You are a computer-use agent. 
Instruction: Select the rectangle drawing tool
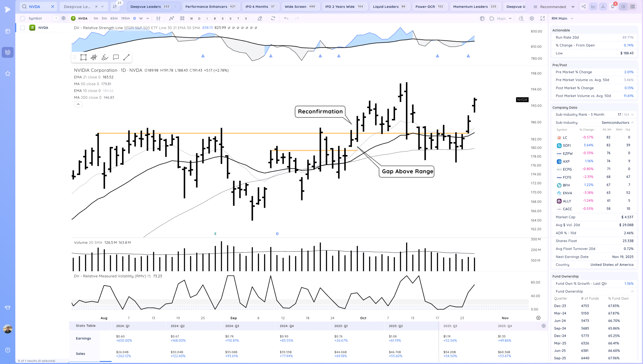[x=83, y=57]
